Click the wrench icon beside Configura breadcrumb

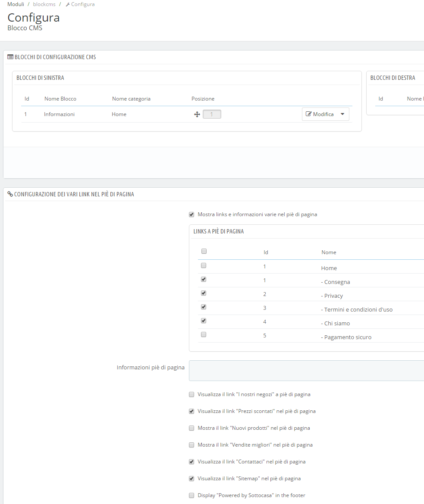click(x=68, y=4)
